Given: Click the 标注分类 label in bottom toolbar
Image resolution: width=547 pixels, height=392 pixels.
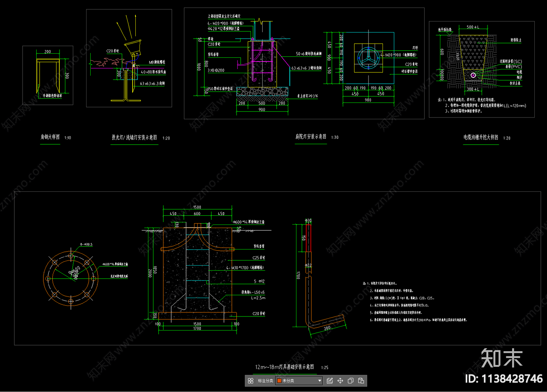Looking at the screenshot, I should pos(266,381).
